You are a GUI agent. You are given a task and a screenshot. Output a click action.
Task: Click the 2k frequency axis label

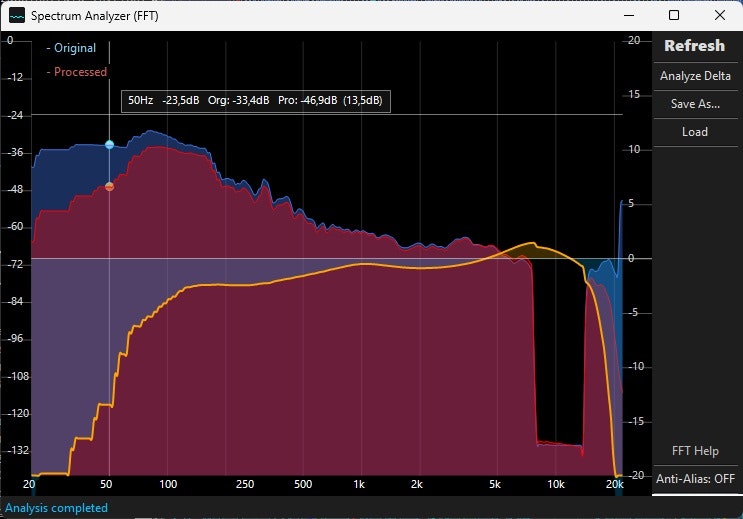coord(417,484)
